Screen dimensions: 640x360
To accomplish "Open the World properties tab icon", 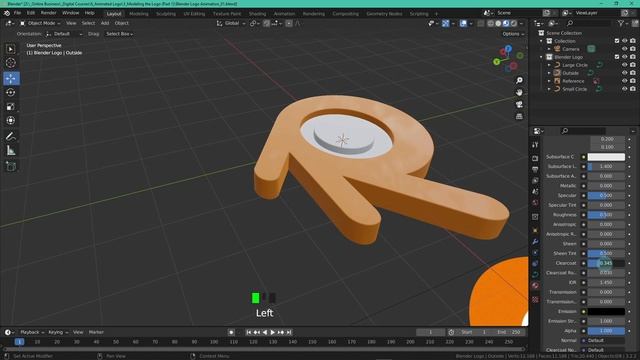I will point(535,202).
